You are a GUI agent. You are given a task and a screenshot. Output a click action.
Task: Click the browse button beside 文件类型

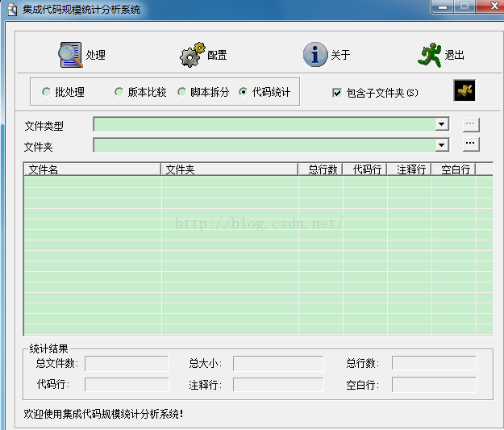pyautogui.click(x=471, y=124)
